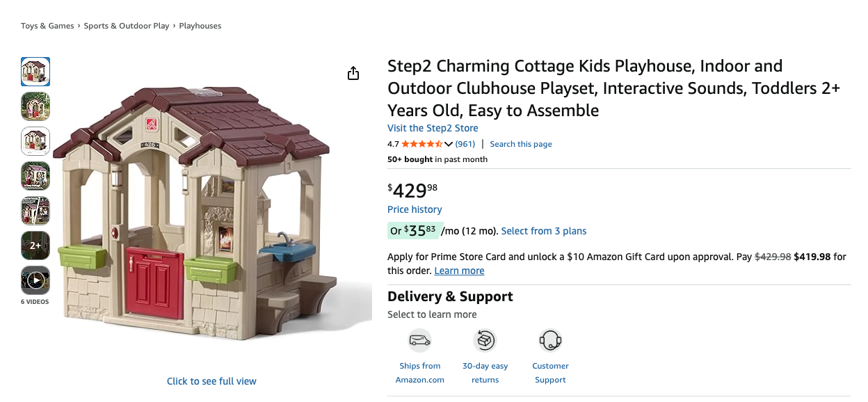The width and height of the screenshot is (868, 402).
Task: Open the Price history link
Action: pos(415,209)
